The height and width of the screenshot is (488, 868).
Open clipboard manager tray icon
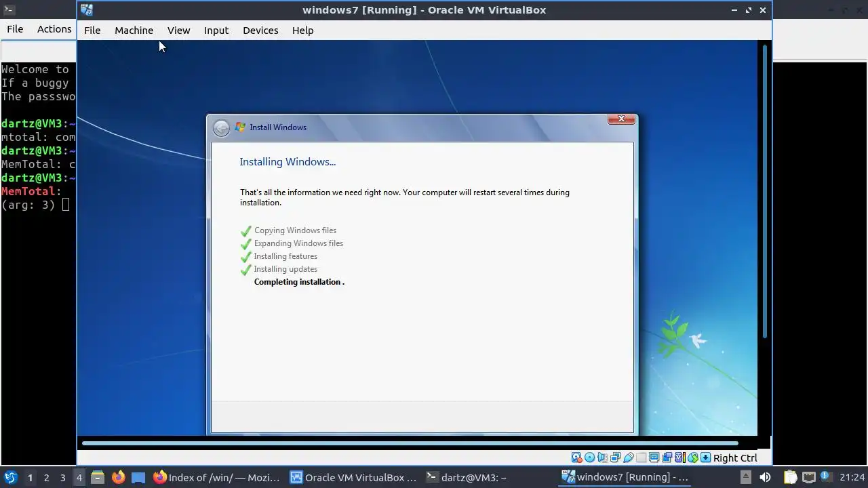[x=790, y=477]
